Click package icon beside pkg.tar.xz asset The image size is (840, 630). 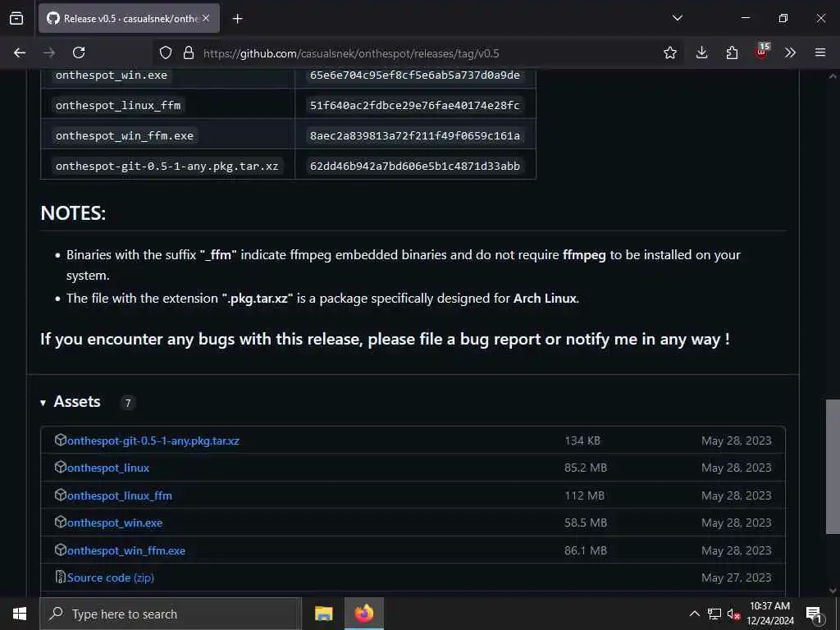pyautogui.click(x=60, y=440)
